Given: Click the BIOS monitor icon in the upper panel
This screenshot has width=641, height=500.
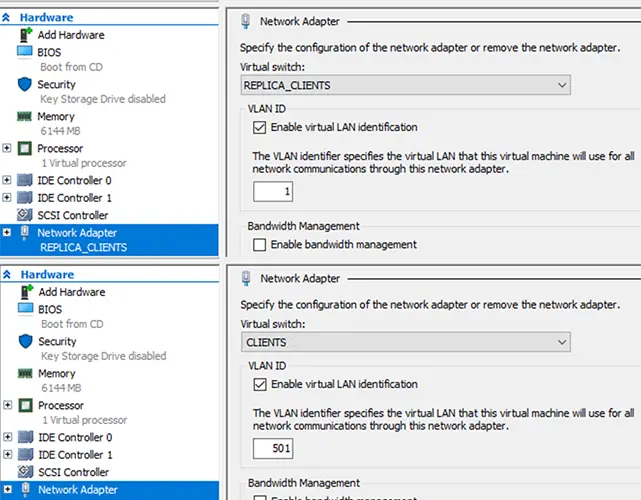Looking at the screenshot, I should [x=25, y=52].
